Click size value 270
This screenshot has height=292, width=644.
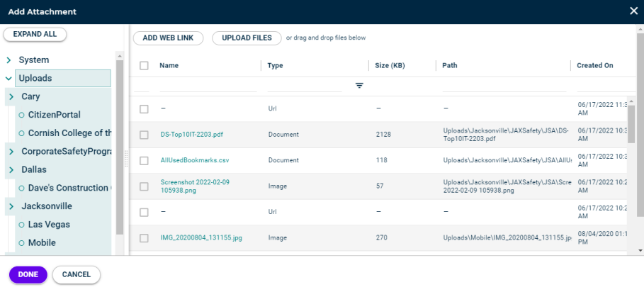(x=381, y=238)
